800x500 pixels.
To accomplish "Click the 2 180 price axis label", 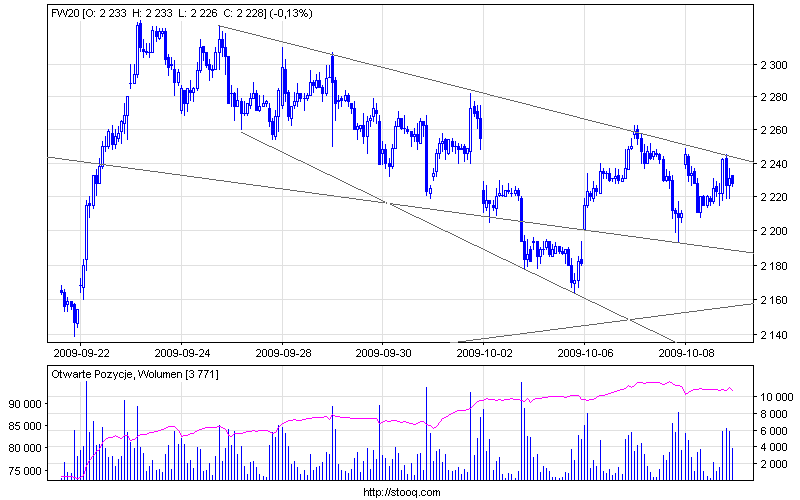I will [773, 266].
